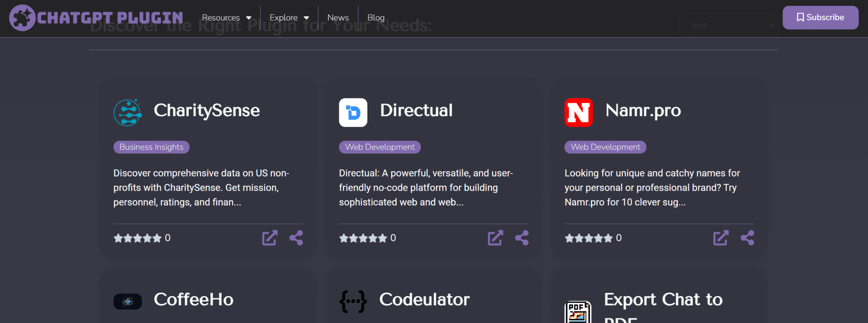Click the CharitySense logo icon

click(x=128, y=112)
